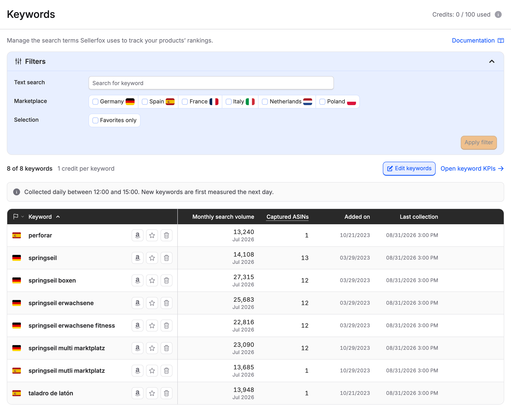The image size is (511, 420).
Task: Favorite the perforar keyword
Action: pyautogui.click(x=152, y=235)
